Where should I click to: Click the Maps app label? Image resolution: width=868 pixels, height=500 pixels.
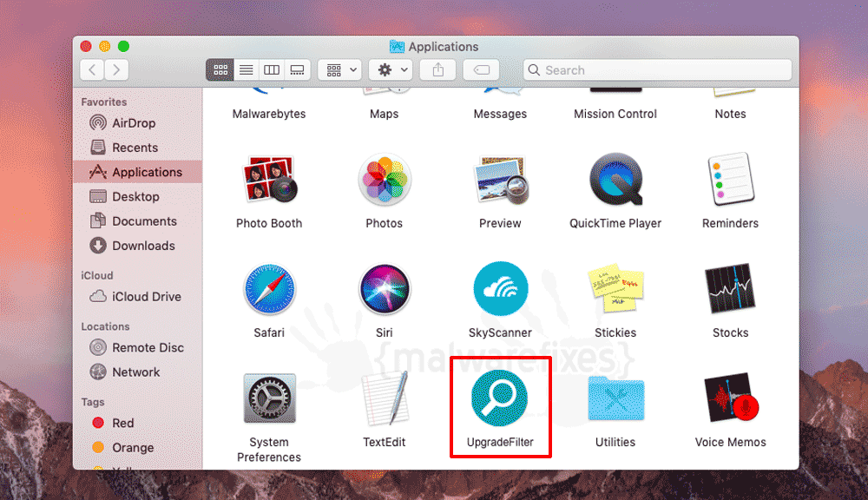[x=385, y=114]
